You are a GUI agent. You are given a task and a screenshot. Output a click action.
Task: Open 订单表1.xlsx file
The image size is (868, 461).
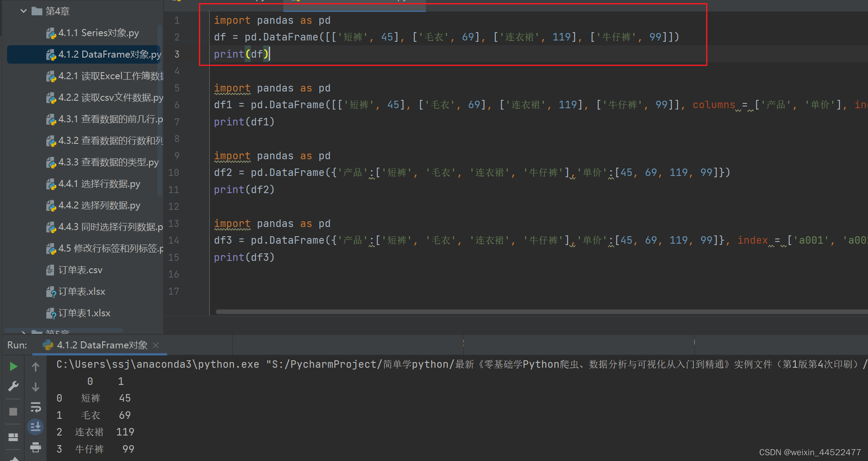tap(84, 313)
